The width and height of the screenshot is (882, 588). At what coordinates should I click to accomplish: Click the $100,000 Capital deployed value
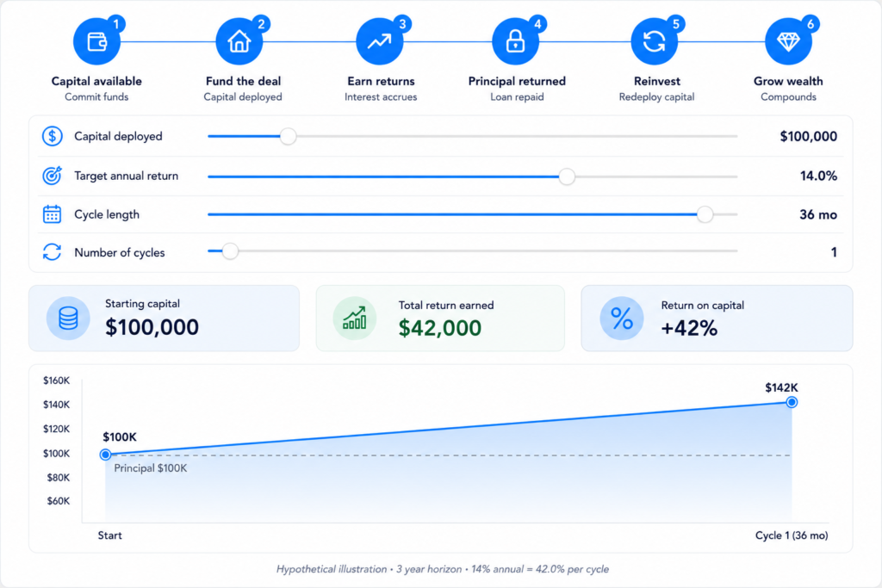pyautogui.click(x=808, y=137)
